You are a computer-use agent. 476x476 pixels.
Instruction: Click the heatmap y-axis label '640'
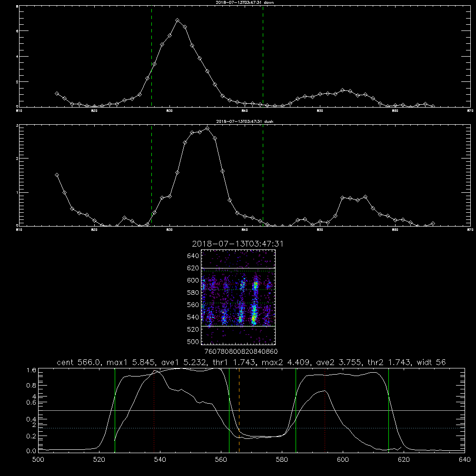point(193,256)
